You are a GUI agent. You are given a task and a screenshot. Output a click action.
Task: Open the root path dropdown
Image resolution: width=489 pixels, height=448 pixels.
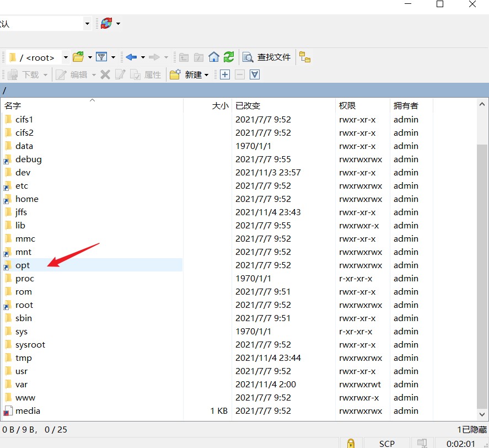coord(66,57)
